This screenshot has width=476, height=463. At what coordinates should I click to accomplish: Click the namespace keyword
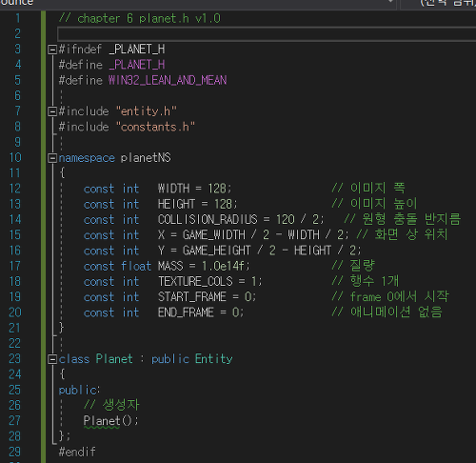coord(87,158)
